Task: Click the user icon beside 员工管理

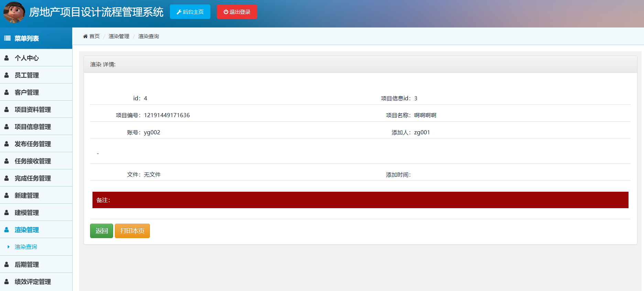Action: point(7,75)
